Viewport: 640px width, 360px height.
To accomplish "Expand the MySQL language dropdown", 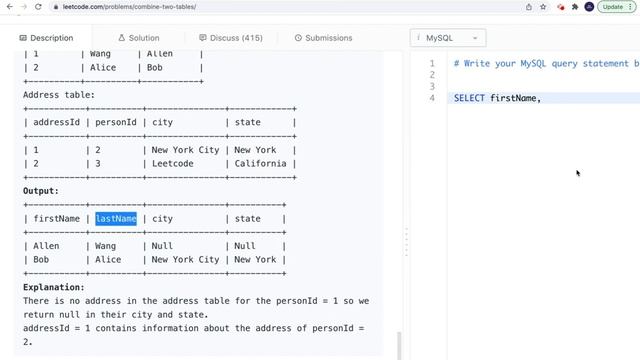I will point(448,38).
